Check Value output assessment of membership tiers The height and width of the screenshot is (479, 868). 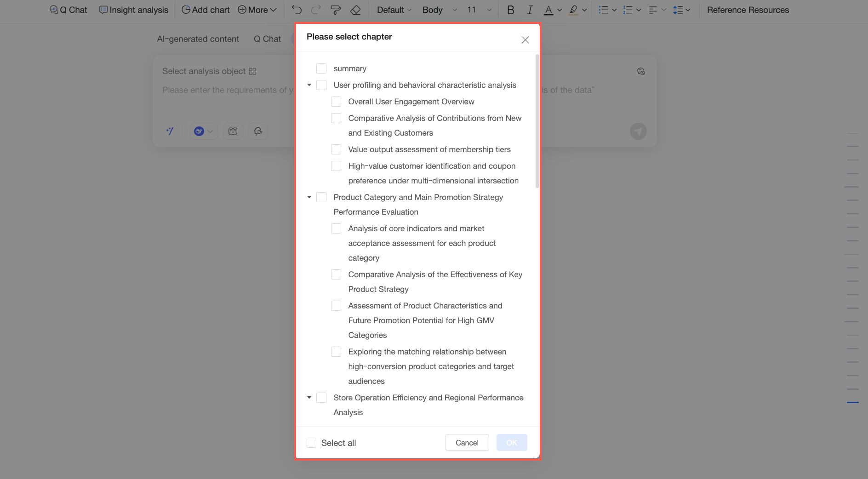click(336, 149)
